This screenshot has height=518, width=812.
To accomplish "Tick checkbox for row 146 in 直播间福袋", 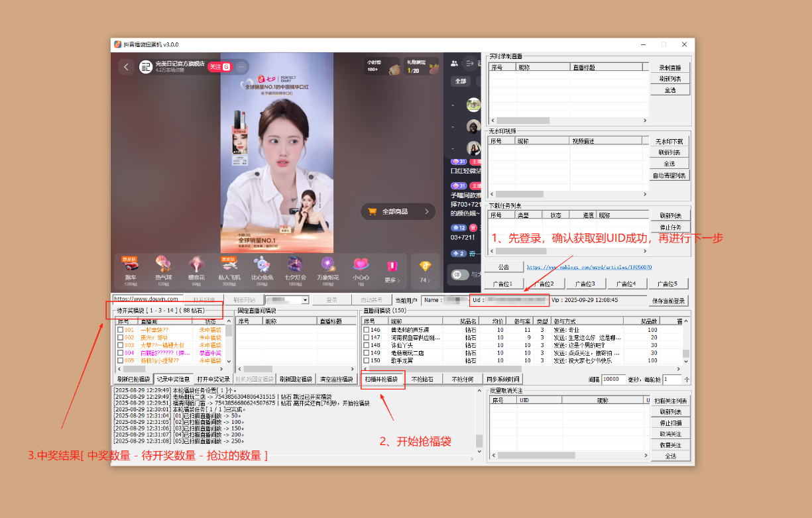I will click(x=366, y=329).
